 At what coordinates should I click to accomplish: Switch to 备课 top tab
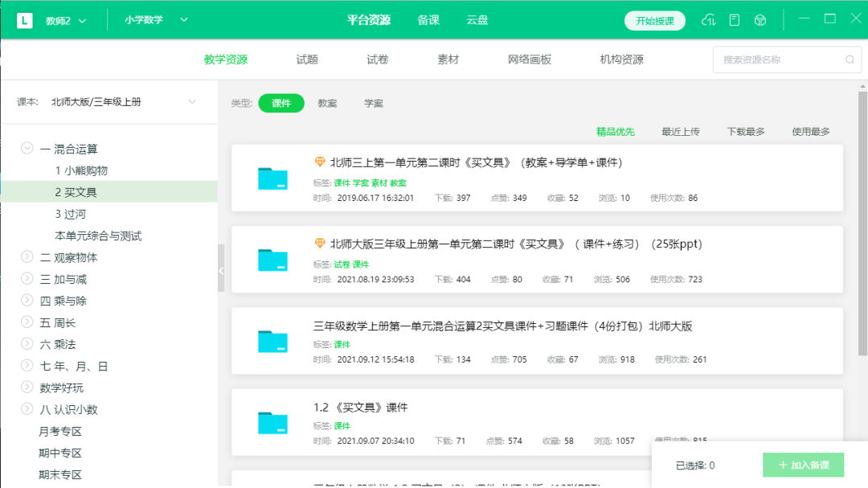(428, 20)
